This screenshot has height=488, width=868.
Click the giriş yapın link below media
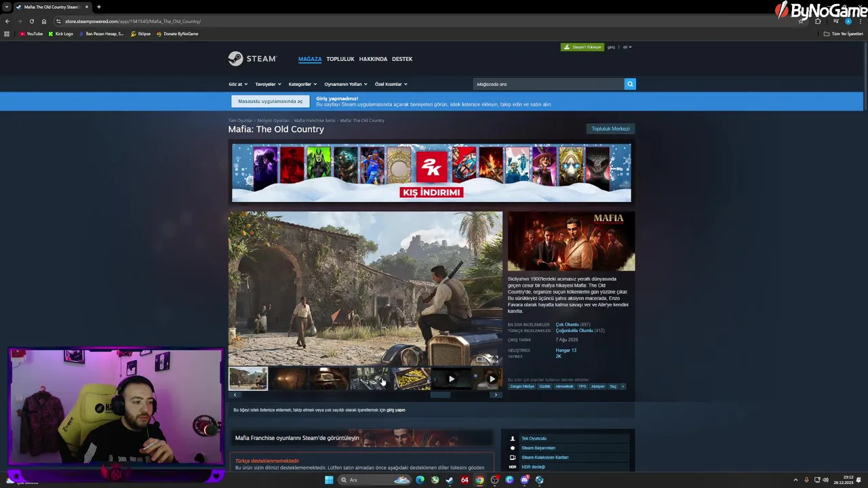395,410
